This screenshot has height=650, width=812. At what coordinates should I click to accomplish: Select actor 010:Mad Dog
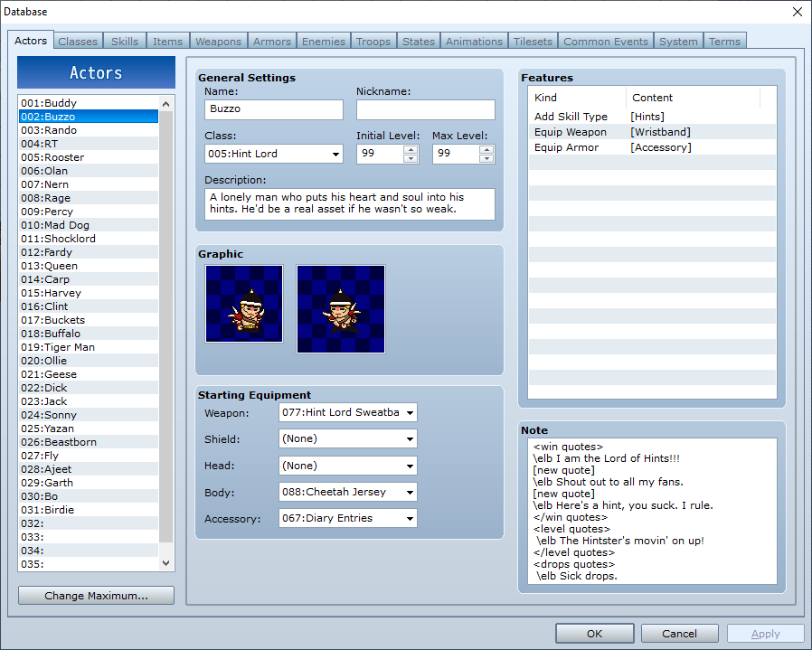[x=89, y=225]
